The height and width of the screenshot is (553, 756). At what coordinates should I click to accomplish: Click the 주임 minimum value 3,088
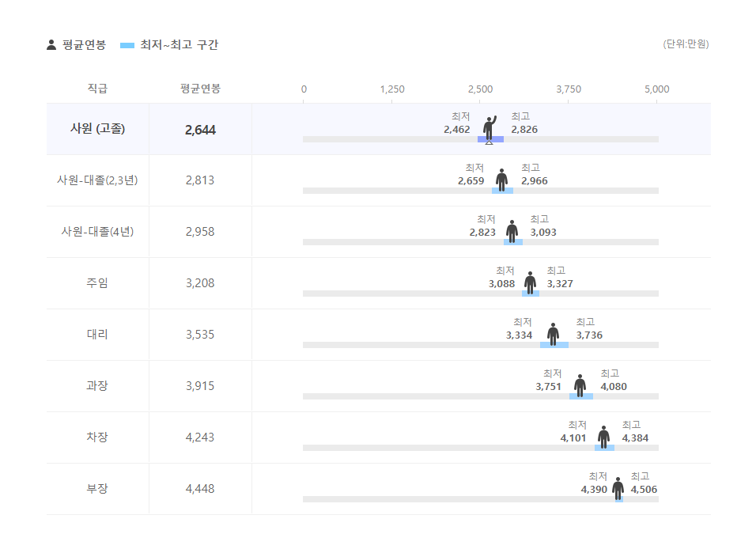501,284
